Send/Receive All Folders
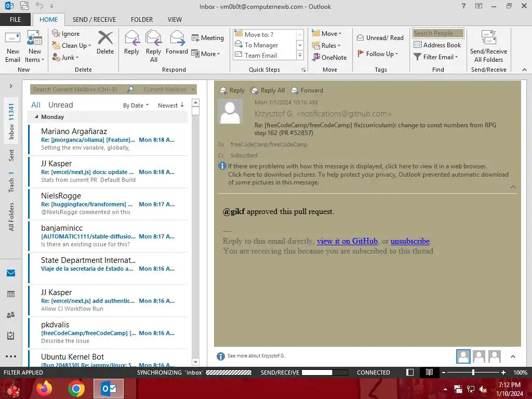532x399 pixels. coord(488,47)
